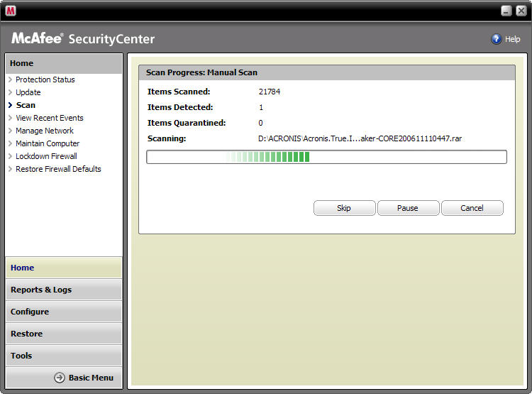Click the Scan Progress: Manual Scan header
The height and width of the screenshot is (394, 532).
(327, 72)
